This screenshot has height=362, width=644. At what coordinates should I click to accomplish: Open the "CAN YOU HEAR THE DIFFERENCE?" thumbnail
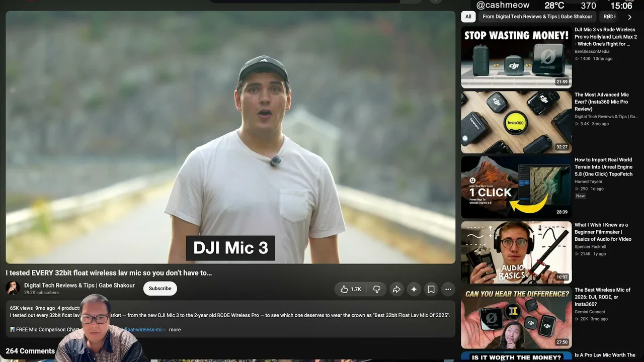point(516,317)
